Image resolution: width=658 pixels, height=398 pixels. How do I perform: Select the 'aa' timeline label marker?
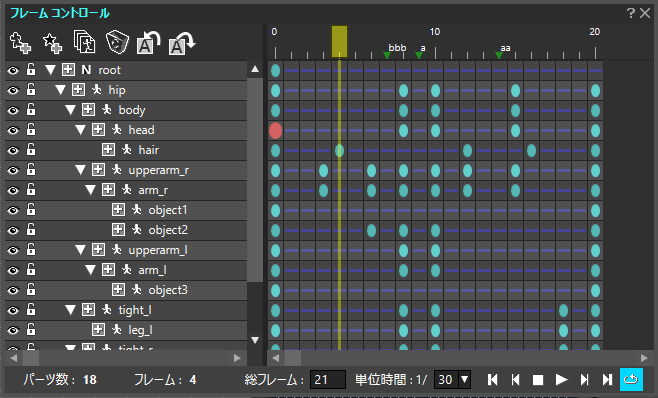coord(499,55)
